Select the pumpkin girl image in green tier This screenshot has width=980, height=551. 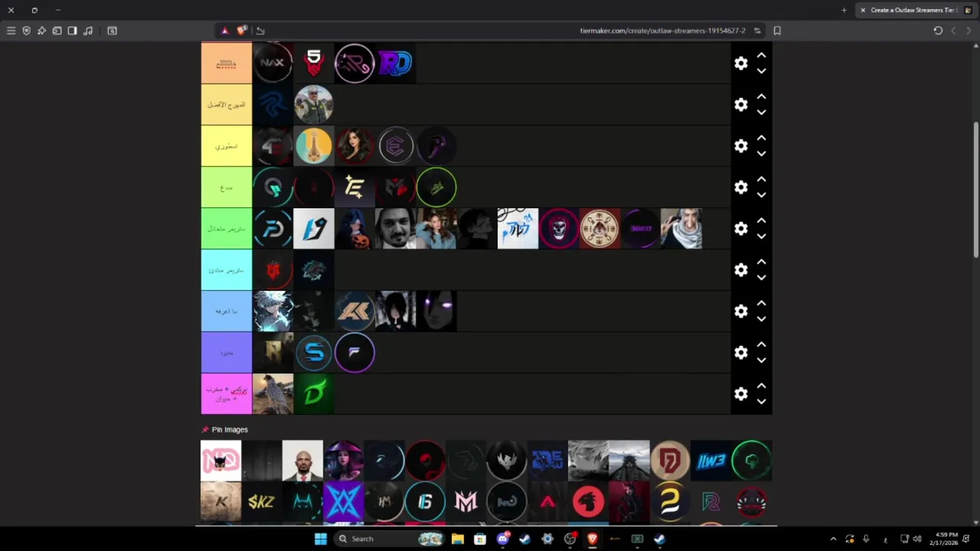pyautogui.click(x=354, y=229)
